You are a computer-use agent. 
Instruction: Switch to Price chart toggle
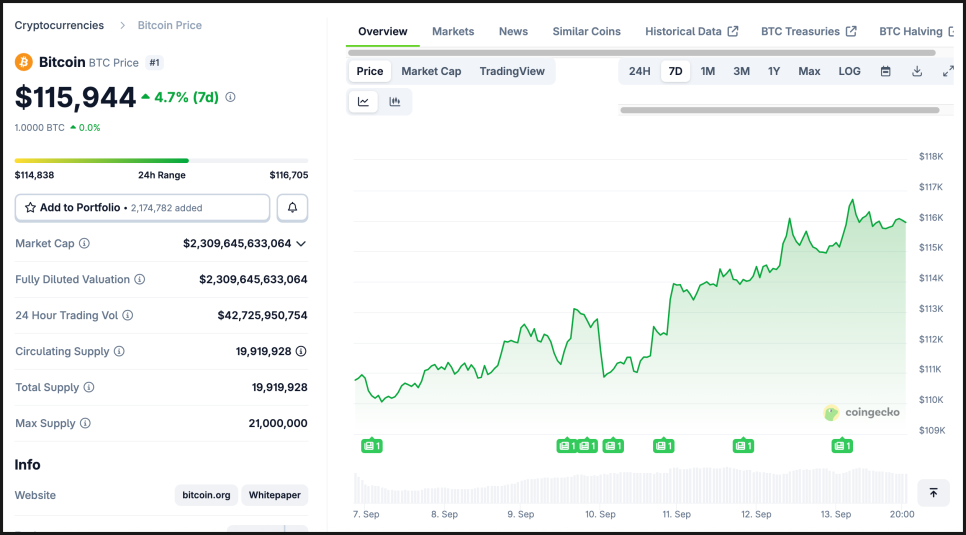[370, 71]
